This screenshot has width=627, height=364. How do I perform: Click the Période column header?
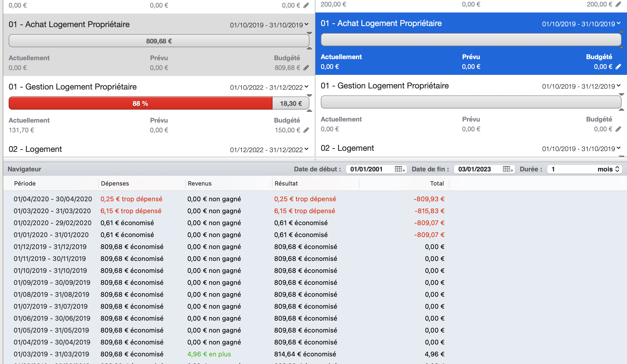25,183
